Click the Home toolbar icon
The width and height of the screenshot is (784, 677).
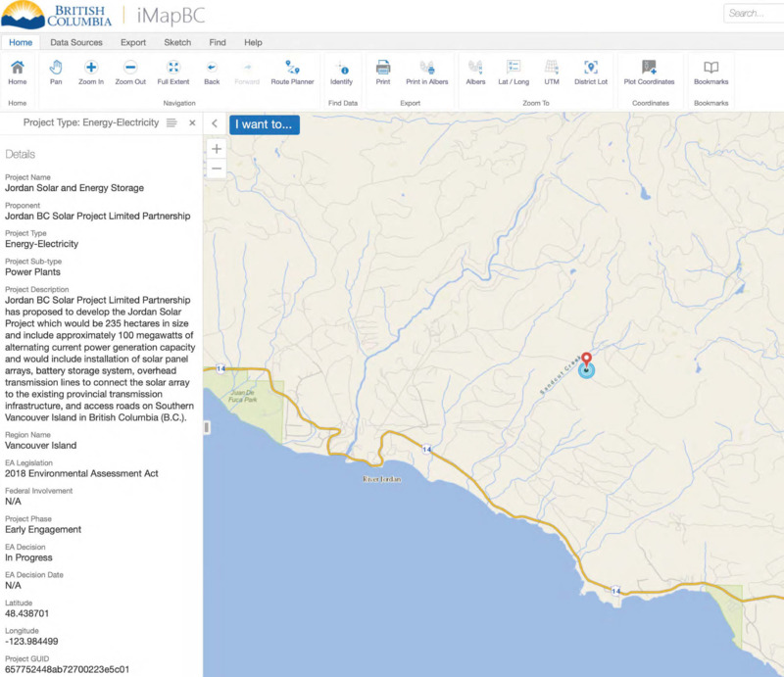point(17,73)
